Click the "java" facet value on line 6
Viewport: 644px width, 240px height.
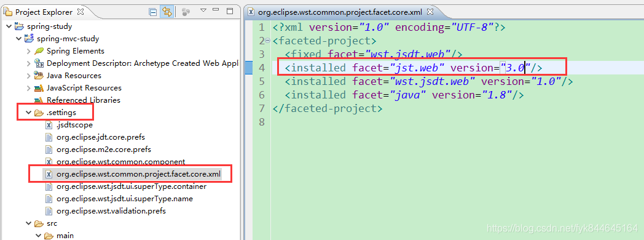pos(407,95)
